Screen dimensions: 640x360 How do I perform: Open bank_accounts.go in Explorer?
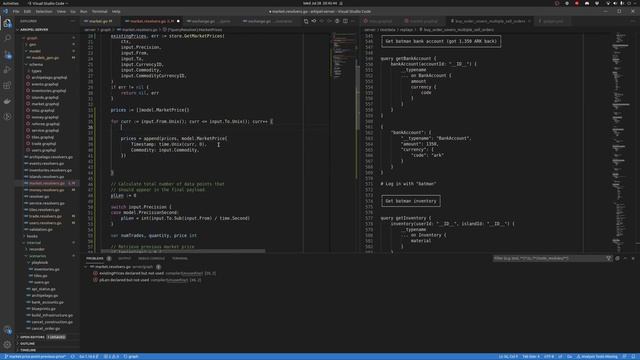(x=47, y=302)
